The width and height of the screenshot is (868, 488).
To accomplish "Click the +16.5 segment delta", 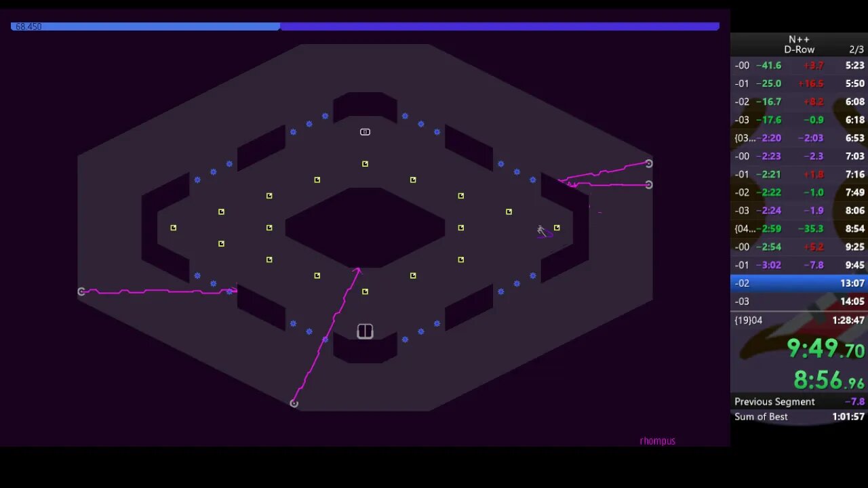I will (810, 83).
